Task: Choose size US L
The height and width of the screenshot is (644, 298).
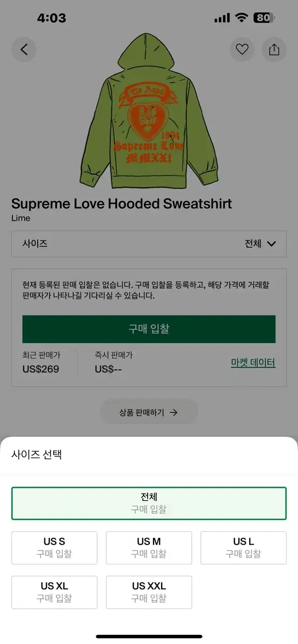Action: (244, 548)
